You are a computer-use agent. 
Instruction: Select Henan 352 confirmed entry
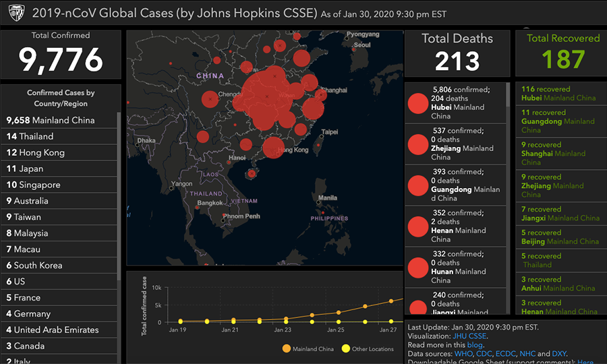pos(455,226)
